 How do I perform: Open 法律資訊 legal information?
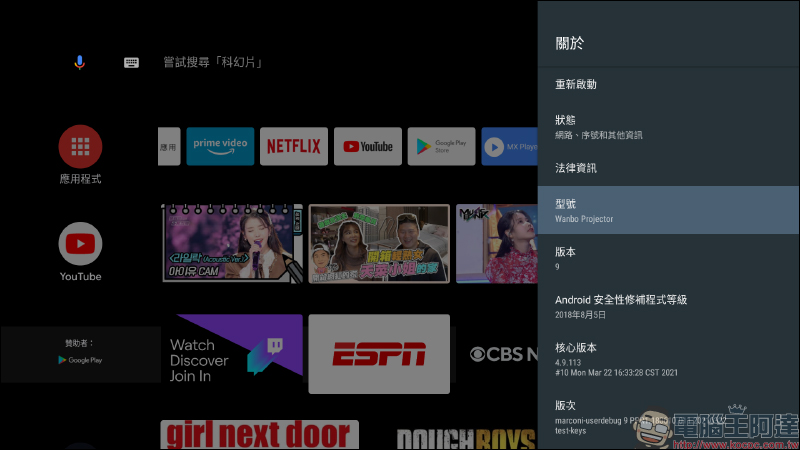(668, 168)
